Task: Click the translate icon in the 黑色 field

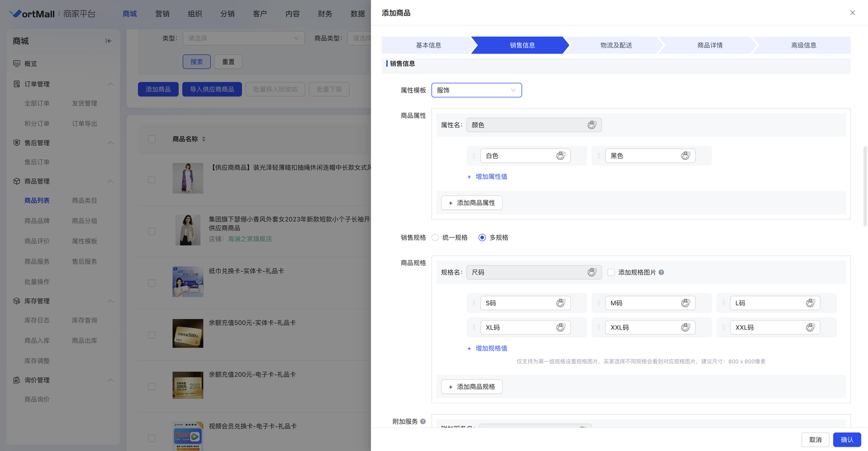Action: (685, 156)
